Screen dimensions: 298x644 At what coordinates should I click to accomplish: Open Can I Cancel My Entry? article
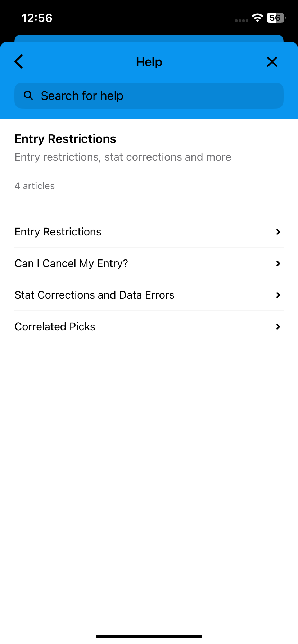tap(149, 263)
